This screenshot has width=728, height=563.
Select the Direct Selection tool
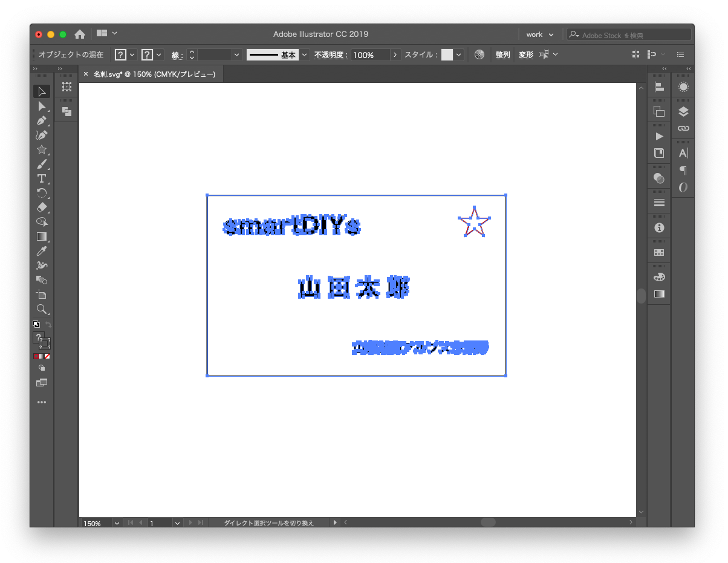click(x=41, y=106)
